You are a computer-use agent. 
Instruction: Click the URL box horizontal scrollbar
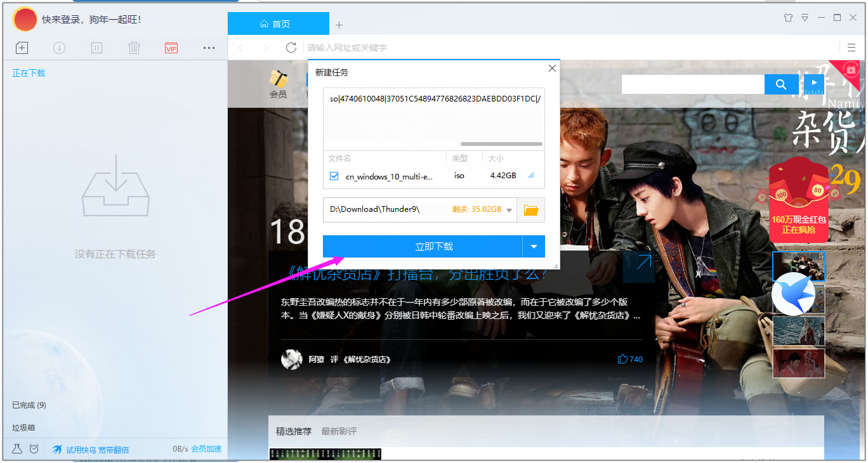click(501, 144)
